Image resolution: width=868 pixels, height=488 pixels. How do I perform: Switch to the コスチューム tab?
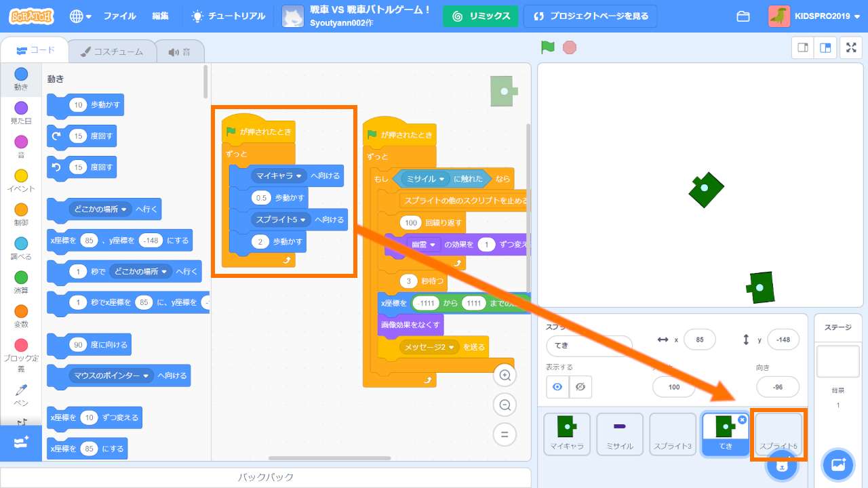click(112, 52)
